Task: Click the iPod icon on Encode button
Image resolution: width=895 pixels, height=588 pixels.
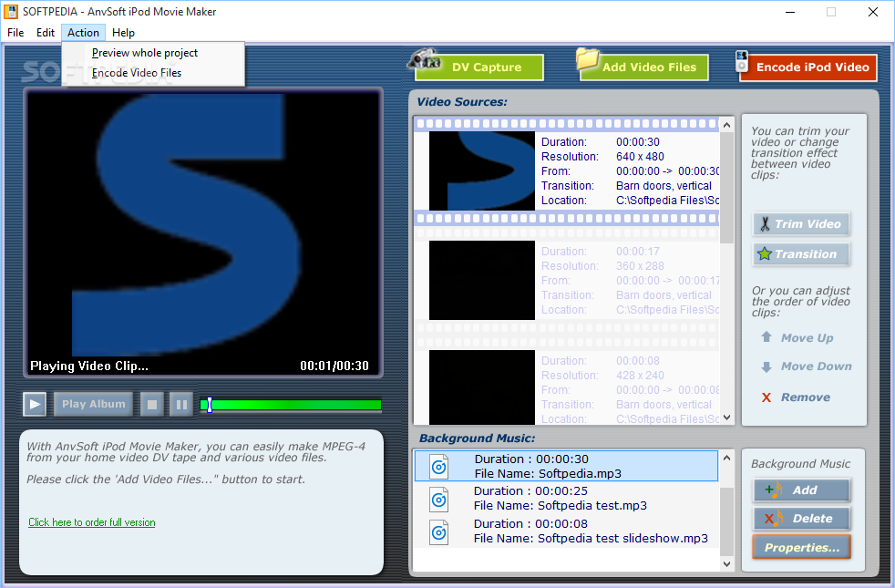Action: pos(742,61)
